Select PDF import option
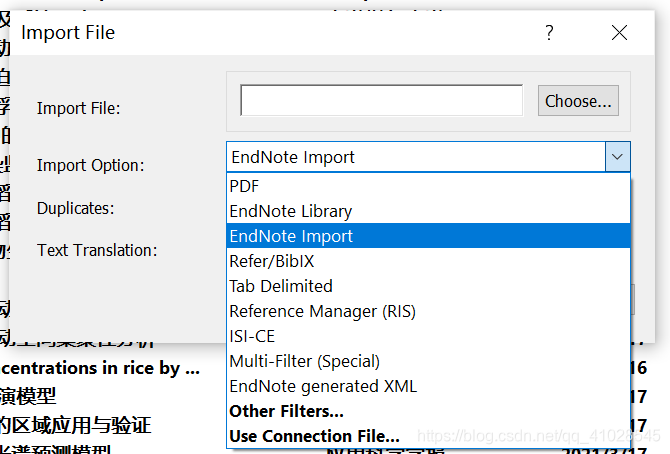The image size is (670, 454). click(x=428, y=186)
